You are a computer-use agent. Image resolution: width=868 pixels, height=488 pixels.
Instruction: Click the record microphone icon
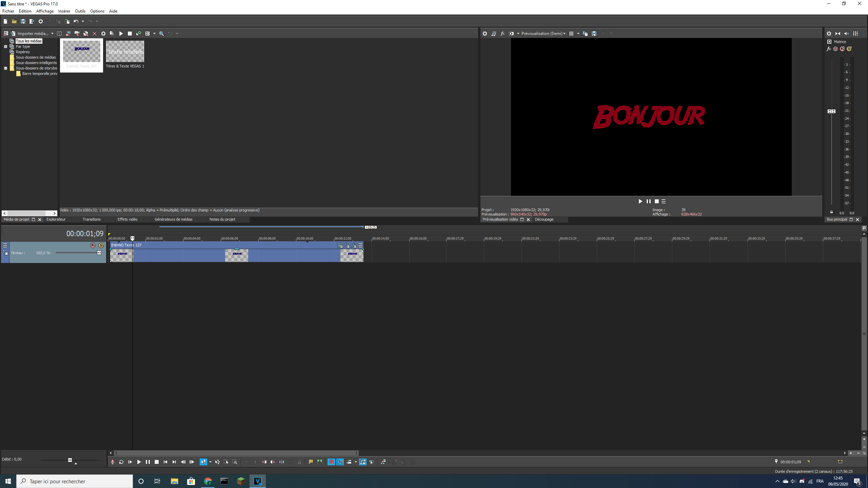click(x=113, y=462)
